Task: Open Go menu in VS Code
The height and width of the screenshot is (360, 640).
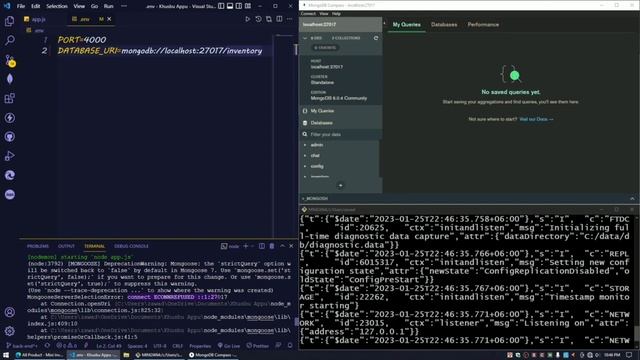Action: point(94,6)
